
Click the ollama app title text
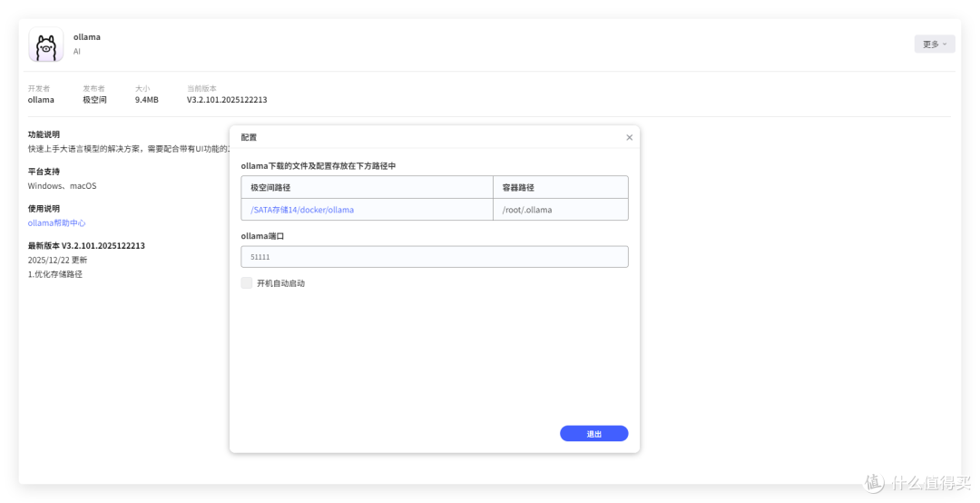click(x=87, y=37)
